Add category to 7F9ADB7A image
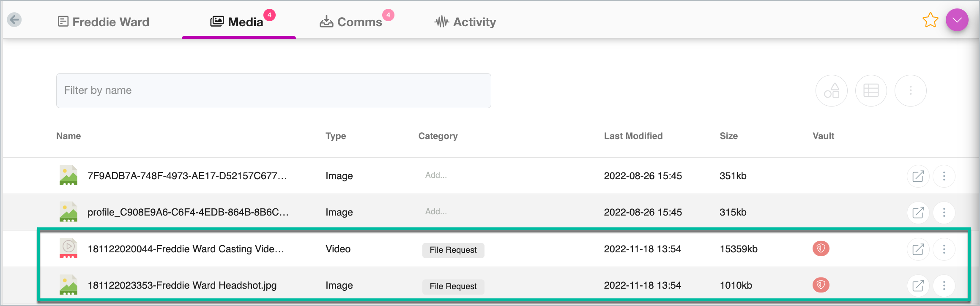Screen dimensions: 980x306 436,175
